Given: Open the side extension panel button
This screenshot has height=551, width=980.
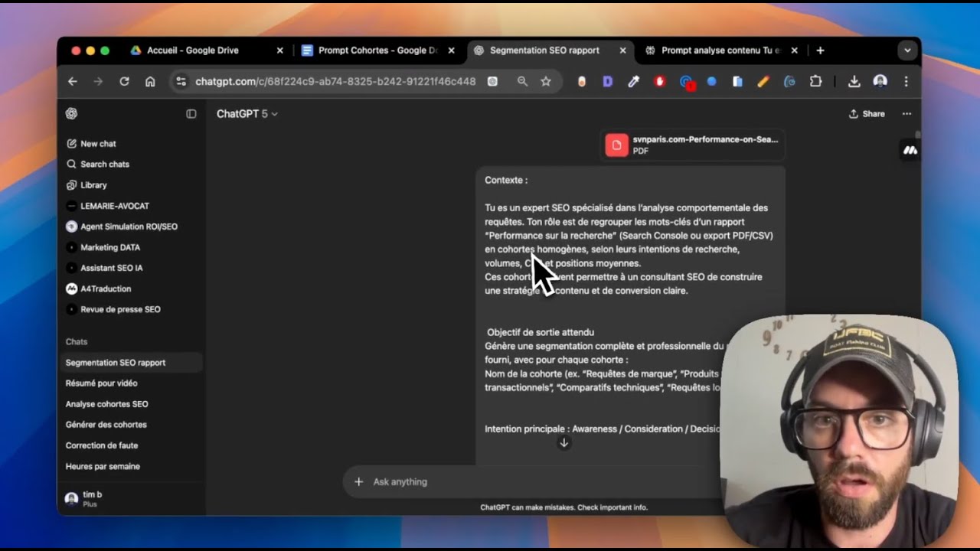Looking at the screenshot, I should [x=910, y=151].
